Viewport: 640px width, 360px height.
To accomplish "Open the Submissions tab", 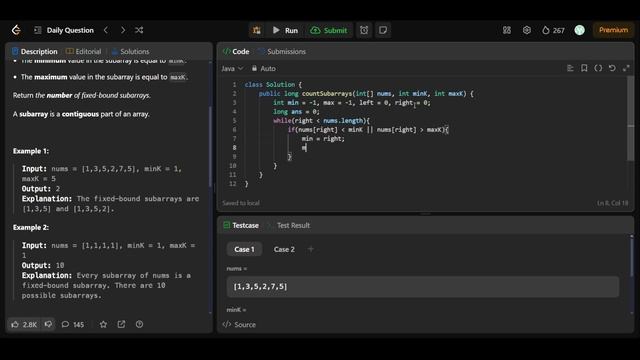I will point(282,51).
